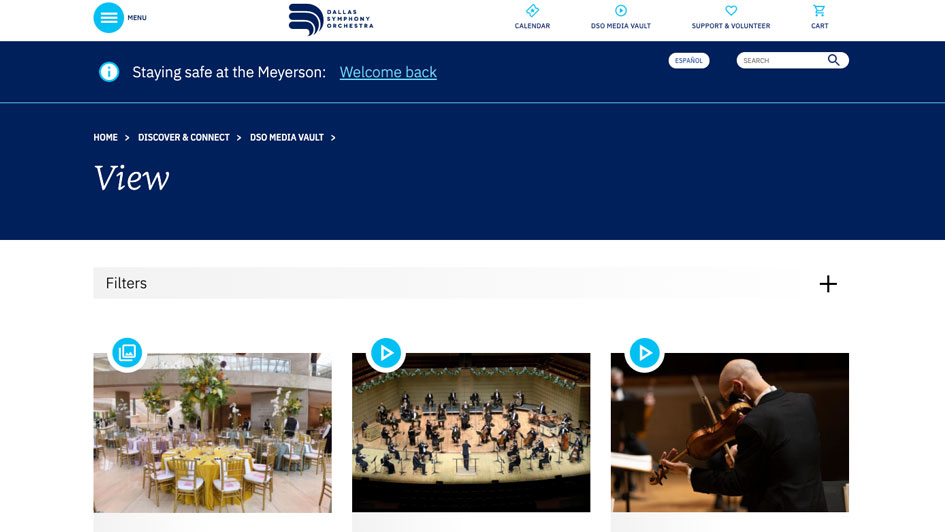Follow the Welcome back link
Screen dimensions: 945x532
coord(388,72)
